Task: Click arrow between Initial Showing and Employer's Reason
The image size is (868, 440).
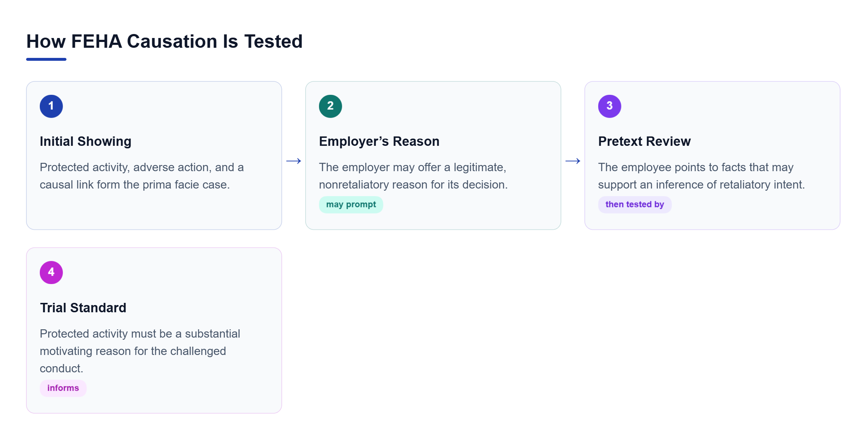Action: click(x=294, y=161)
